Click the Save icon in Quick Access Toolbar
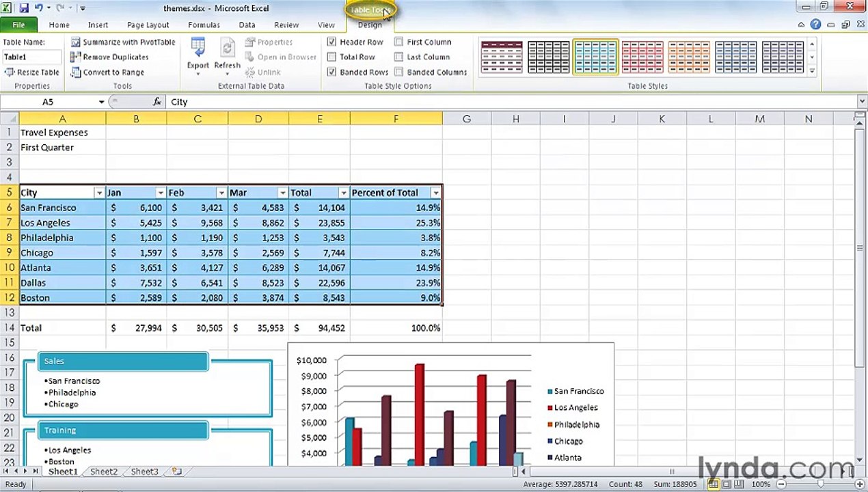The image size is (868, 492). (24, 8)
